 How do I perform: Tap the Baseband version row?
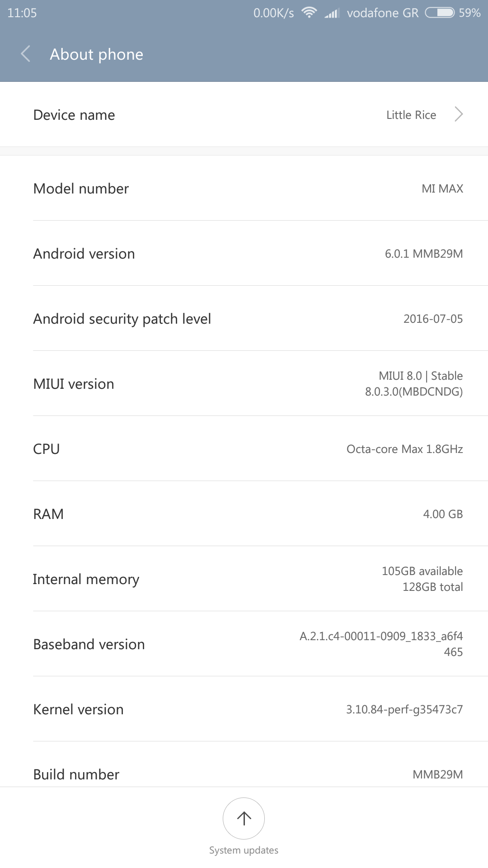pos(244,644)
